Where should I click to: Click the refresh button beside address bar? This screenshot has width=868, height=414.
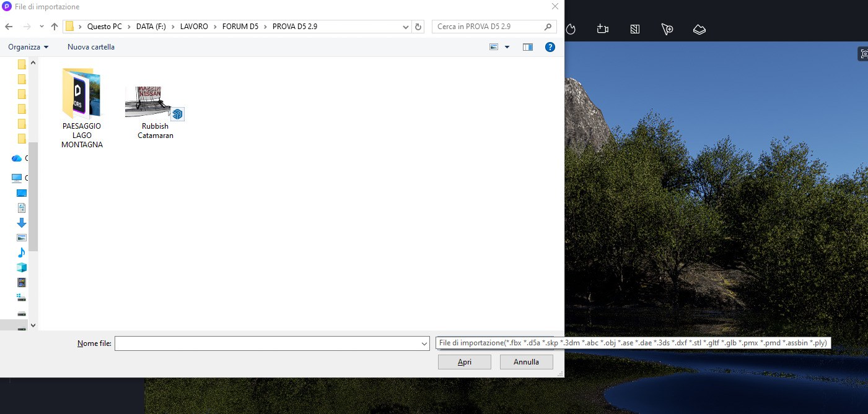418,27
